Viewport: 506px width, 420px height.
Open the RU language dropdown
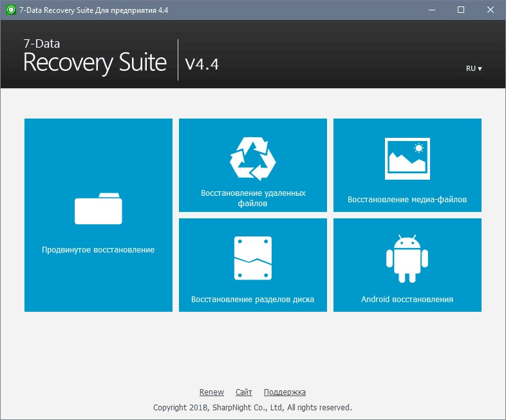click(473, 68)
